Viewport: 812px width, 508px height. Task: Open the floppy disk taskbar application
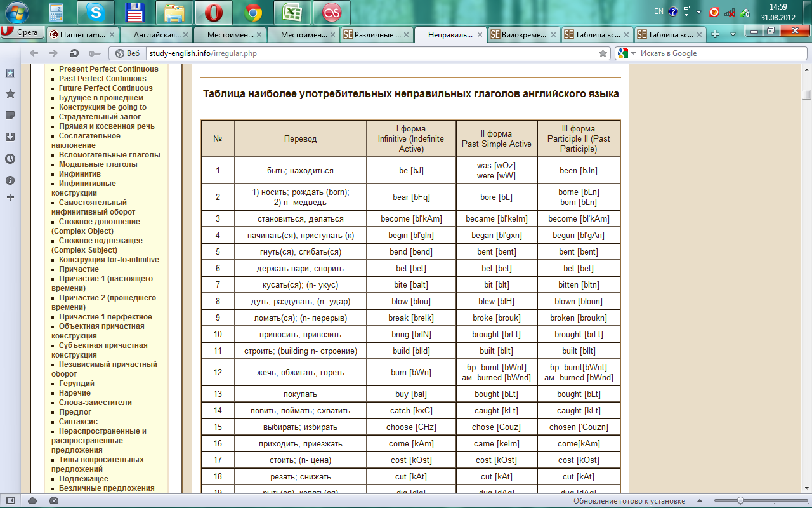pos(134,12)
